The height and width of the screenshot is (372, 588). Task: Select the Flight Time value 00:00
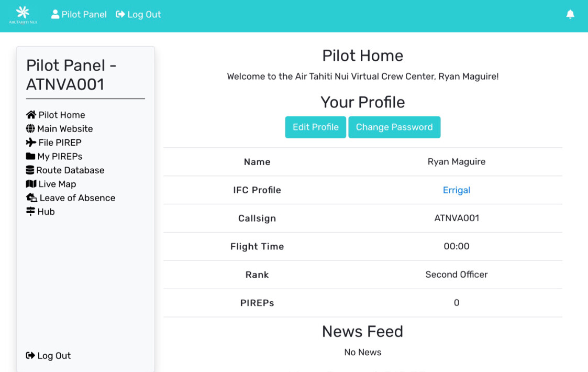(457, 246)
